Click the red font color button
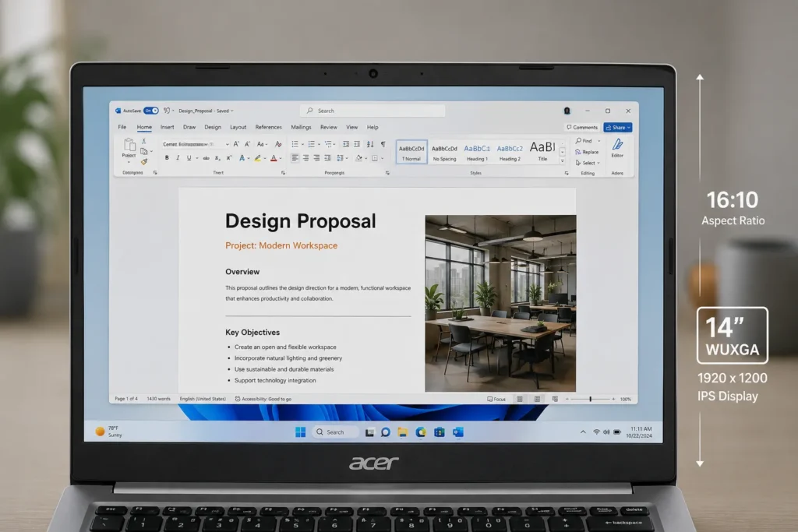798x532 pixels. point(274,158)
